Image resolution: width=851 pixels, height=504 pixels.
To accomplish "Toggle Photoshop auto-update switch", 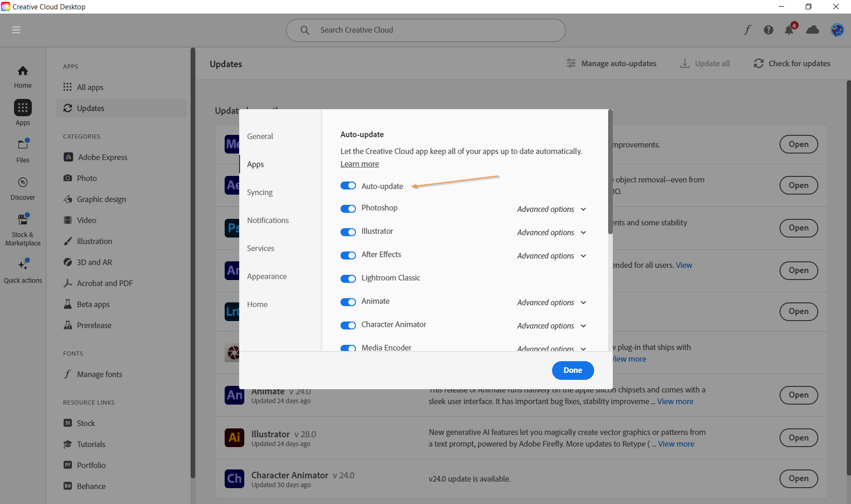I will pyautogui.click(x=348, y=209).
